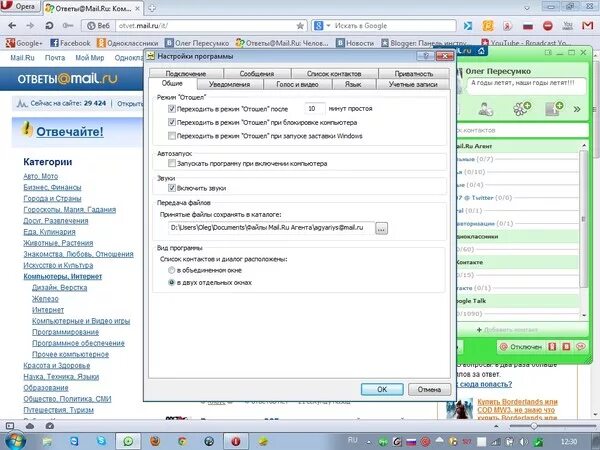Expand more accounts double-arrow in Agent
Image resolution: width=600 pixels, height=450 pixels.
(x=577, y=109)
